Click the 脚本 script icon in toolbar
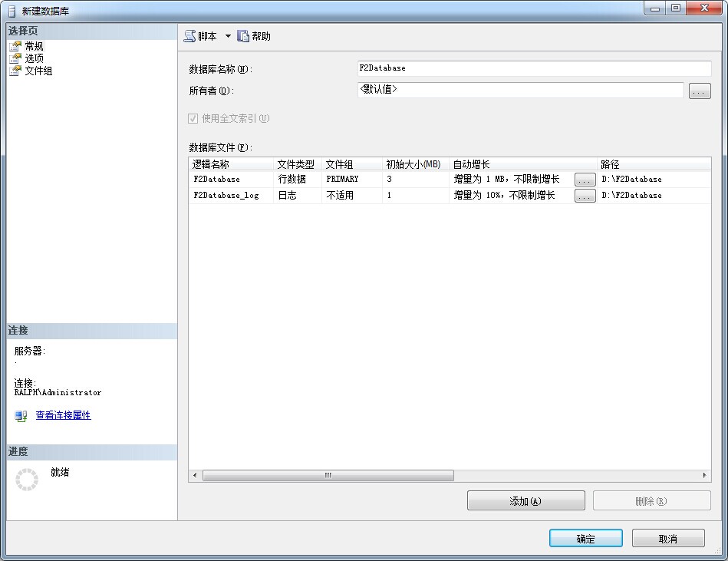Viewport: 728px width, 561px height. (189, 36)
